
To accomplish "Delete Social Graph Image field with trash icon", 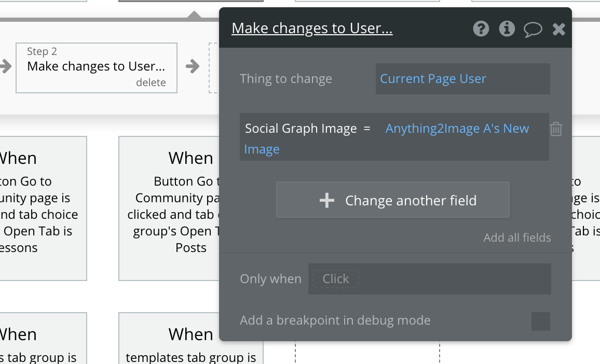I will click(556, 129).
